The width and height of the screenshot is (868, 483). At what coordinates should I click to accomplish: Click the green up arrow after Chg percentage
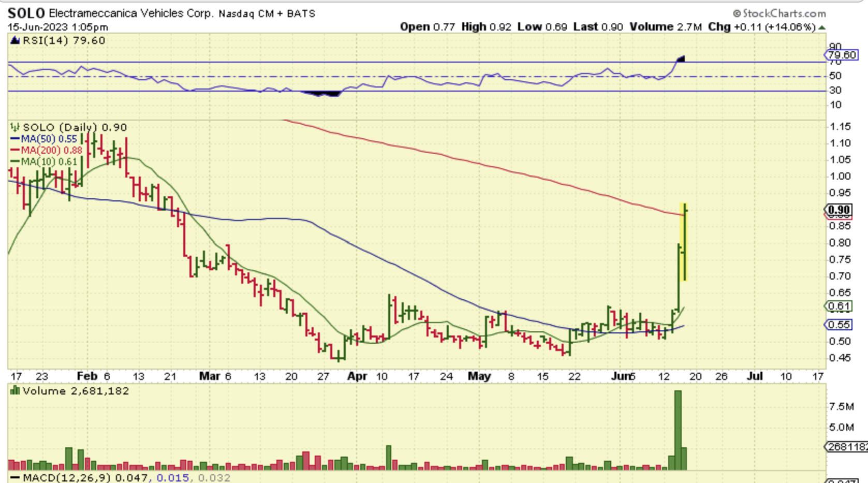click(x=822, y=27)
